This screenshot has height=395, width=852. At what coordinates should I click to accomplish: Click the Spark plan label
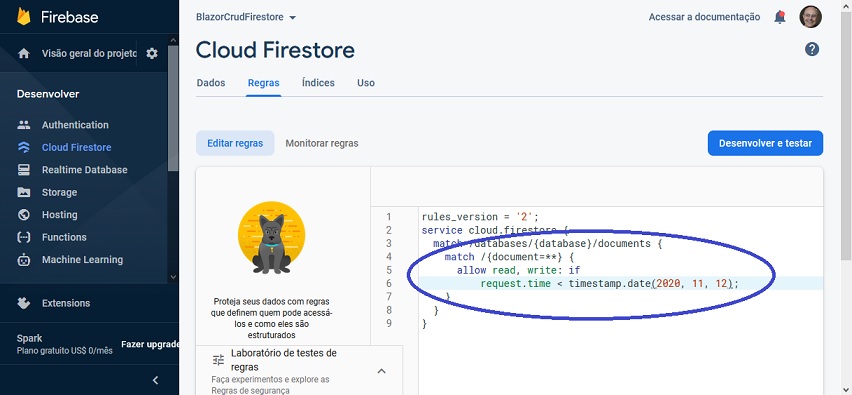(x=29, y=338)
